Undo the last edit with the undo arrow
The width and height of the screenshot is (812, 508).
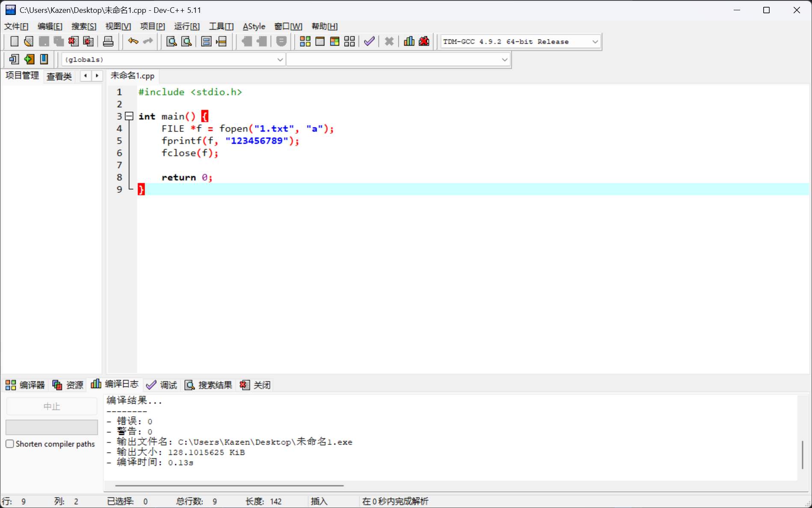(x=133, y=41)
